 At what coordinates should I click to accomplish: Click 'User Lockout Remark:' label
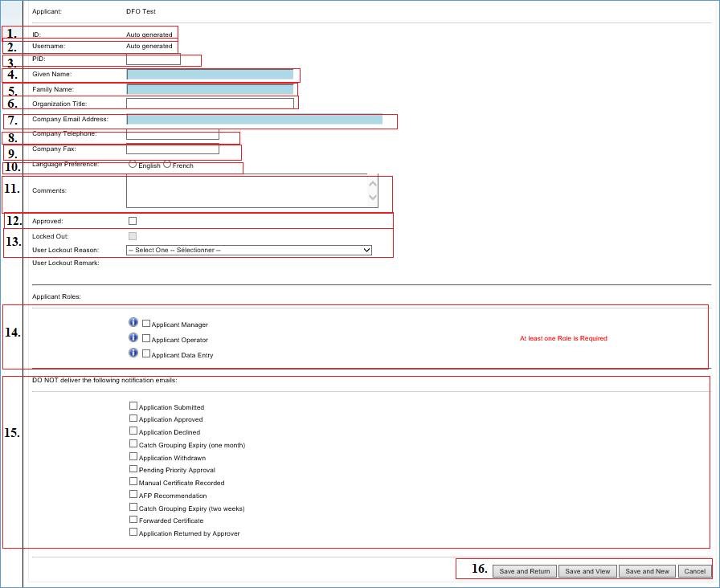click(66, 263)
